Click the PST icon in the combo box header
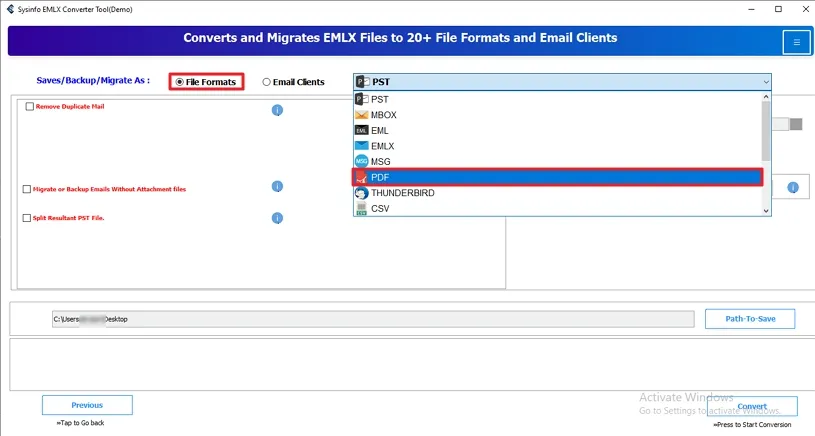Image resolution: width=815 pixels, height=436 pixels. pos(363,82)
